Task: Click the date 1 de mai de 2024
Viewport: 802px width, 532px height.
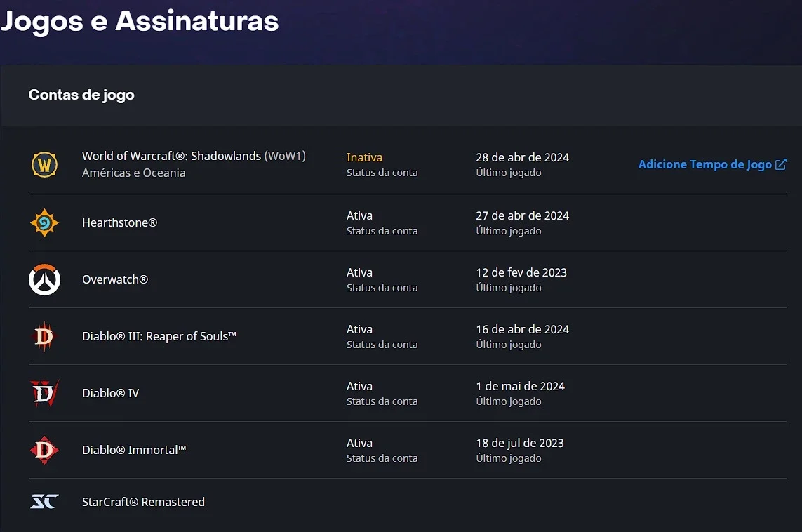Action: point(520,386)
